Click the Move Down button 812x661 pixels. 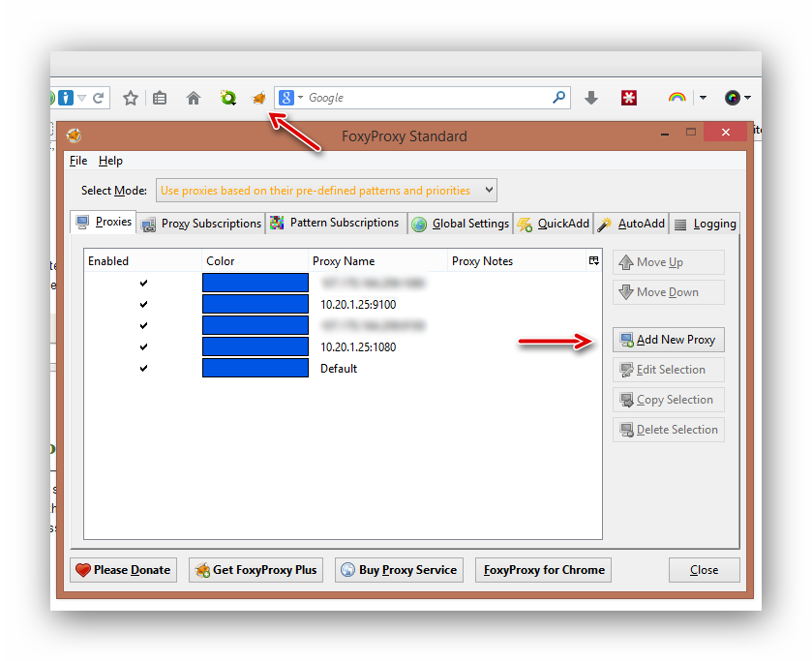tap(669, 292)
